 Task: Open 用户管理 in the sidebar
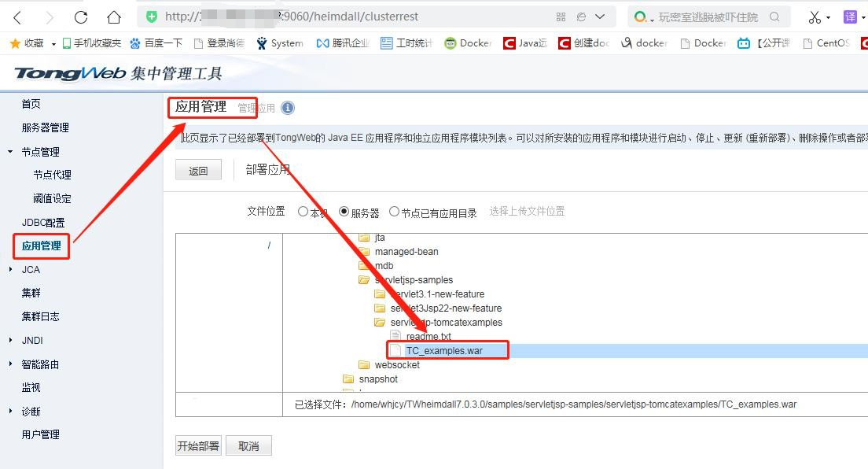coord(40,434)
